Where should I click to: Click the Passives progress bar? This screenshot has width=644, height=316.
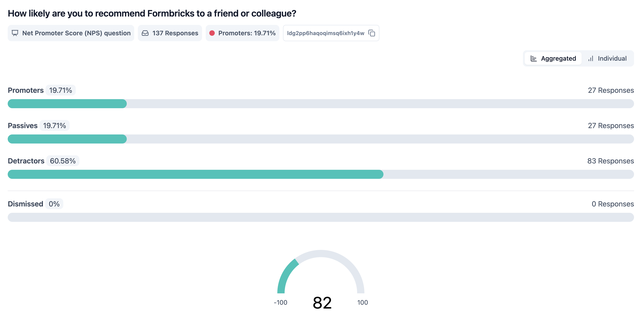coord(321,139)
